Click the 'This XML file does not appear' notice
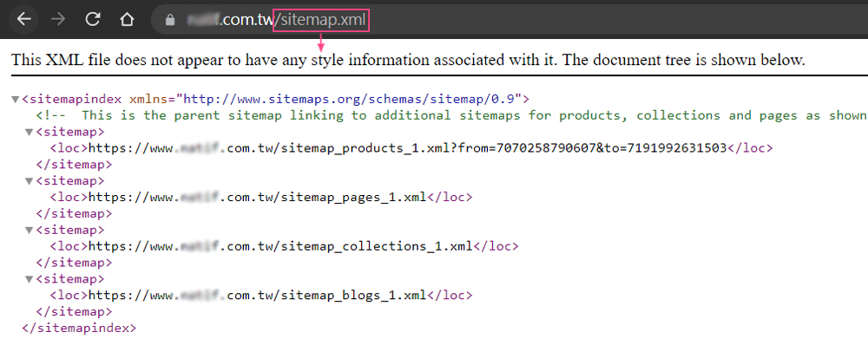The image size is (868, 345). [408, 60]
